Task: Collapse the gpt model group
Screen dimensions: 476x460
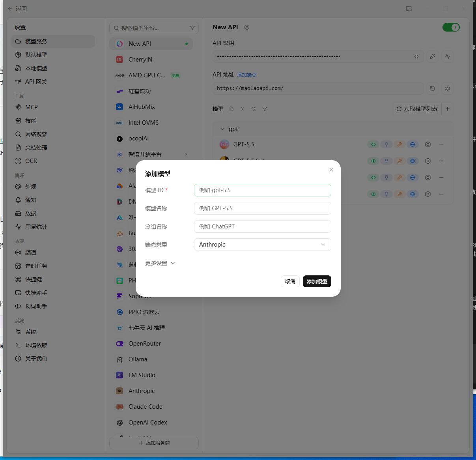Action: (222, 129)
